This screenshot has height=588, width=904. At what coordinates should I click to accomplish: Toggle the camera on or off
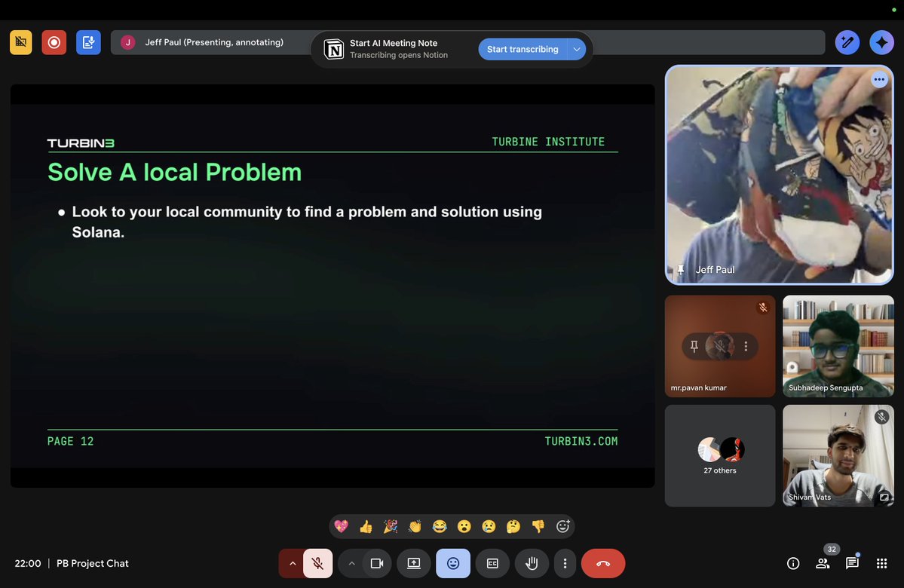[x=377, y=563]
